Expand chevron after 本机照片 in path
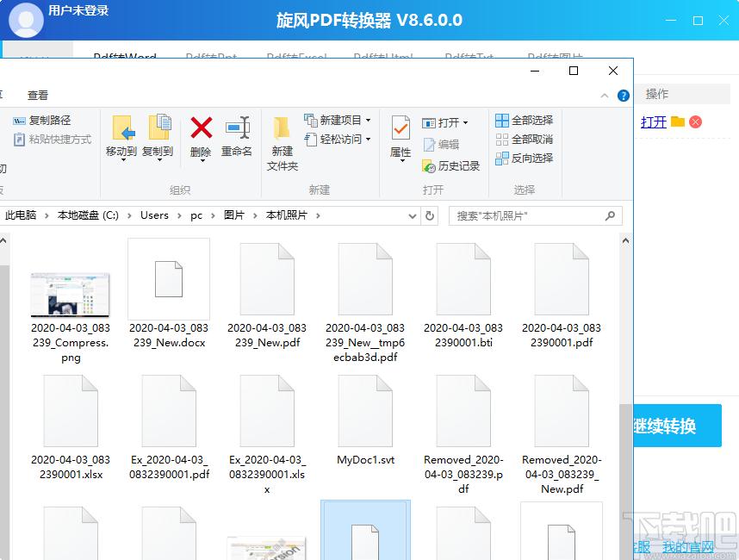Viewport: 739px width, 560px height. click(318, 215)
